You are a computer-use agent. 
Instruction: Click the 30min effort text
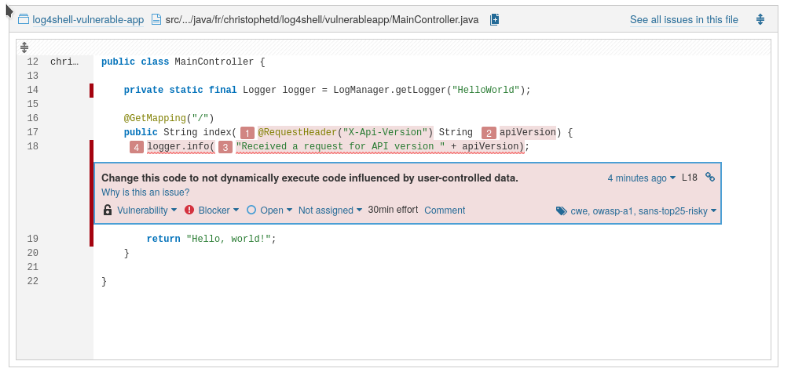tap(393, 210)
